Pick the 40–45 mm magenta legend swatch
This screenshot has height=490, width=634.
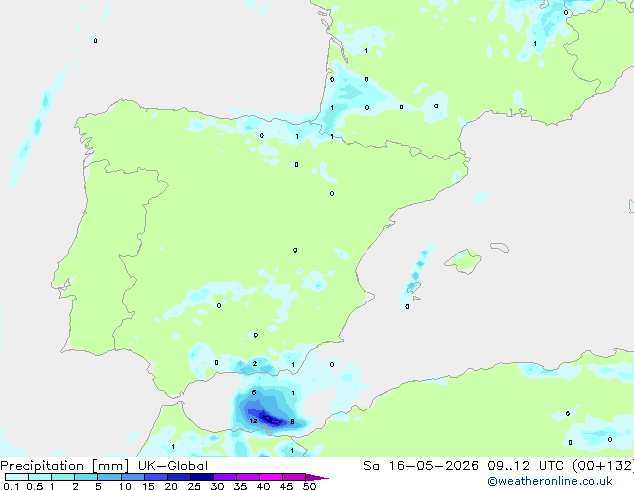click(271, 477)
